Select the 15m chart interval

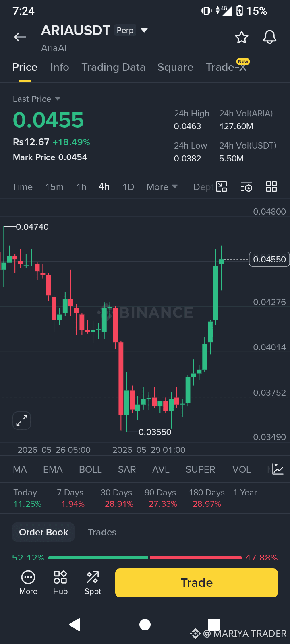tap(54, 187)
